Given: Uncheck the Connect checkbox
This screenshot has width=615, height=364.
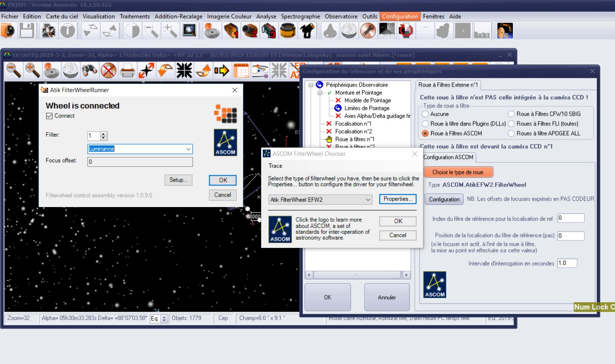Looking at the screenshot, I should (49, 116).
